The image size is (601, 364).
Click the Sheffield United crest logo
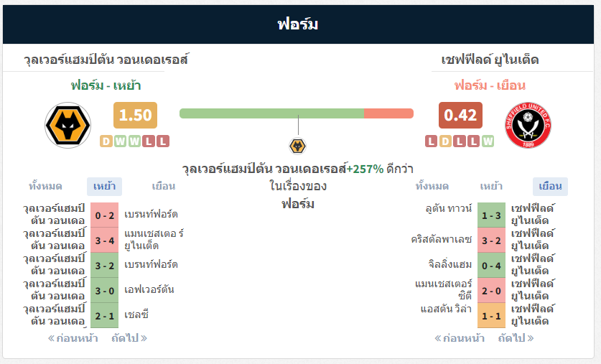click(x=528, y=125)
